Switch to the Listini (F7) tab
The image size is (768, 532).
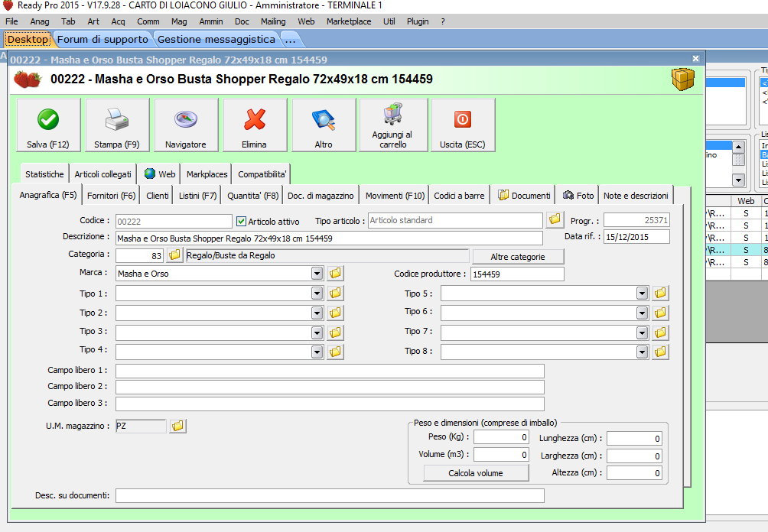(x=197, y=195)
